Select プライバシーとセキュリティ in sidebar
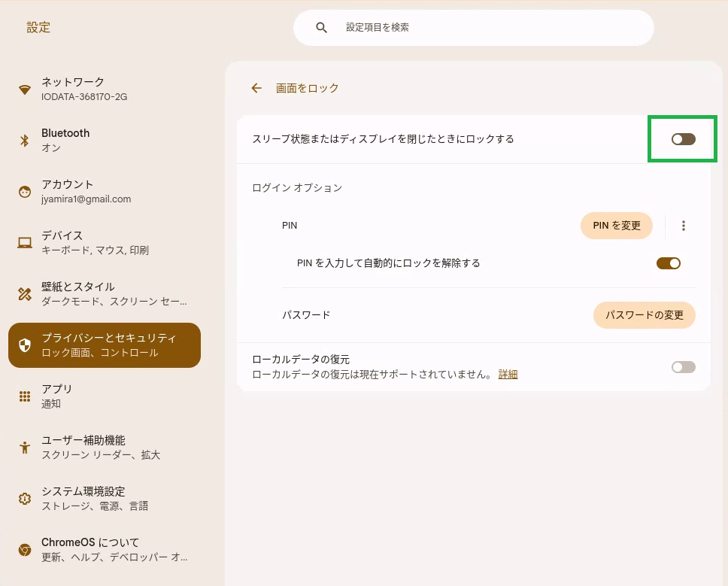Screen dimensions: 728x586 tap(105, 345)
